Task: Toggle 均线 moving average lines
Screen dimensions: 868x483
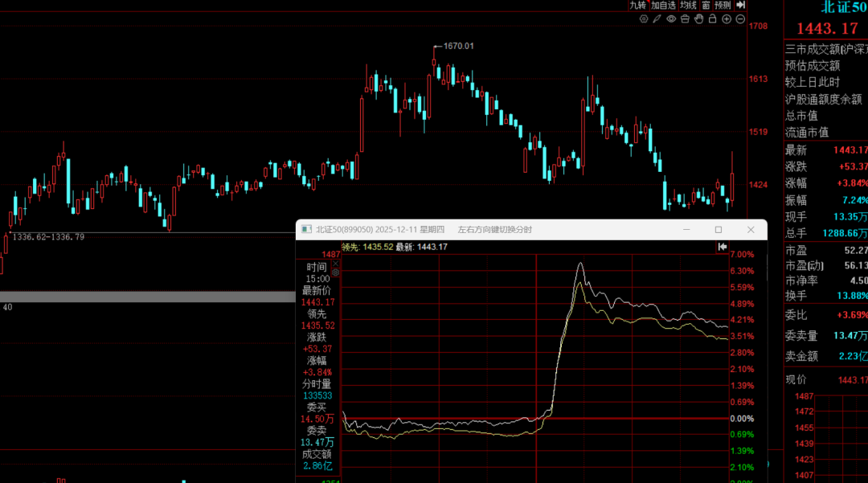Action: [687, 5]
